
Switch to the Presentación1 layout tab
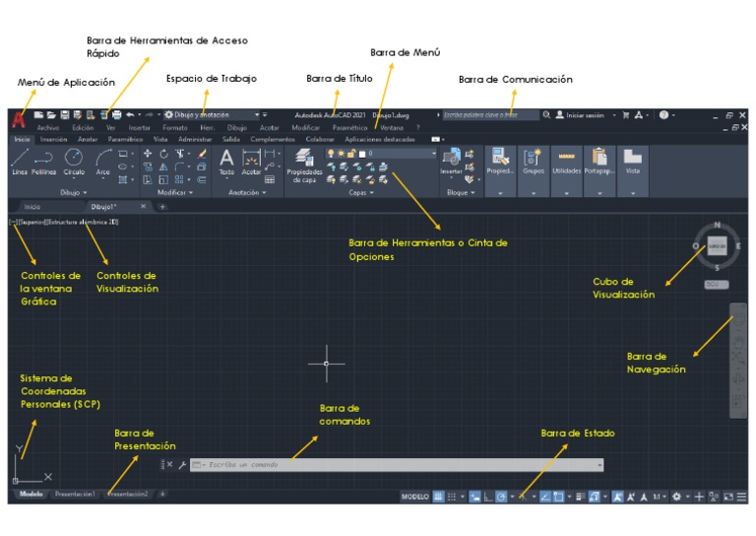(x=75, y=494)
